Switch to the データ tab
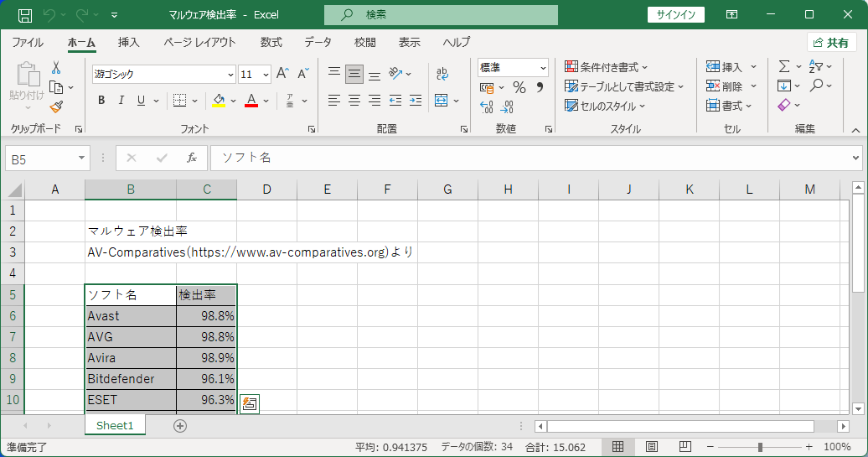The image size is (868, 457). click(x=318, y=42)
